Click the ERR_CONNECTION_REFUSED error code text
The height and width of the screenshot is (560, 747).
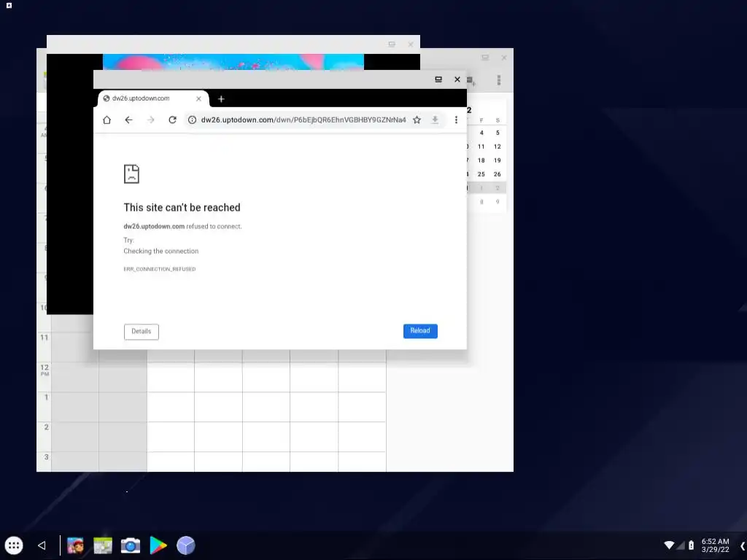click(160, 269)
